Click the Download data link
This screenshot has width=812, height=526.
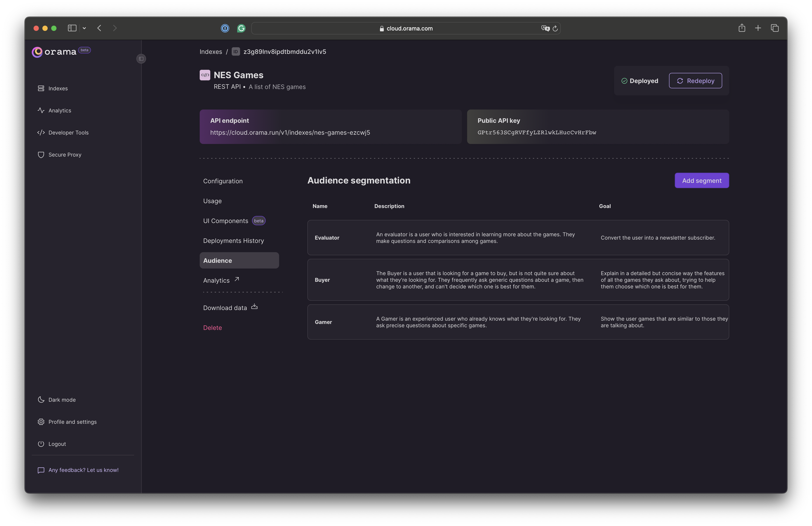click(230, 307)
